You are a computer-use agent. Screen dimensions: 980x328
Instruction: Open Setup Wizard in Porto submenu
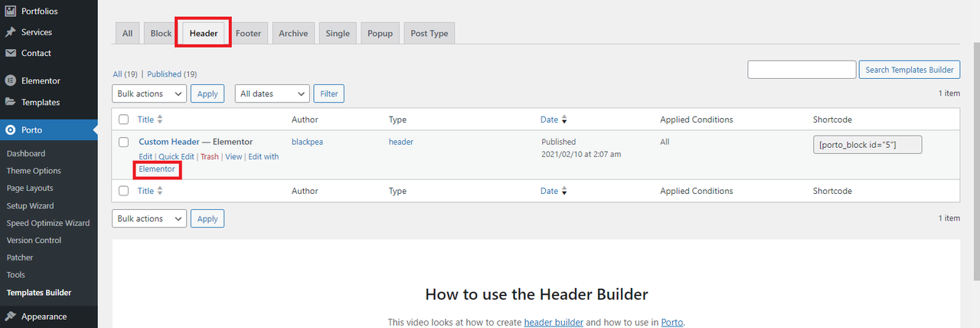tap(31, 205)
